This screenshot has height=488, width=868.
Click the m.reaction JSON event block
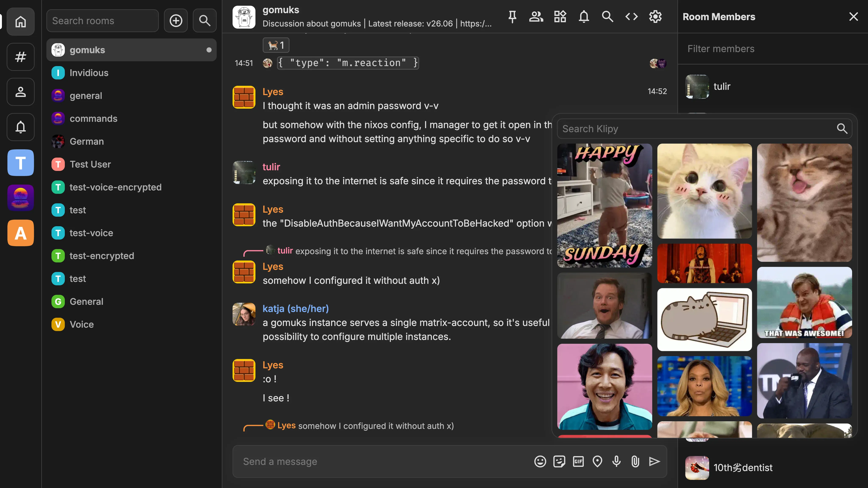(348, 63)
